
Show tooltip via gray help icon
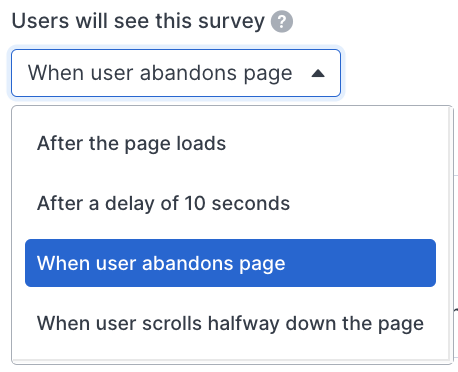[282, 22]
